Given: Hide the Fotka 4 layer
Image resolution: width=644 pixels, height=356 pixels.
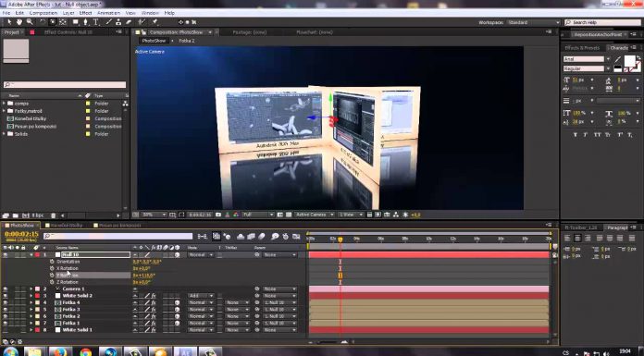Looking at the screenshot, I should coord(6,302).
